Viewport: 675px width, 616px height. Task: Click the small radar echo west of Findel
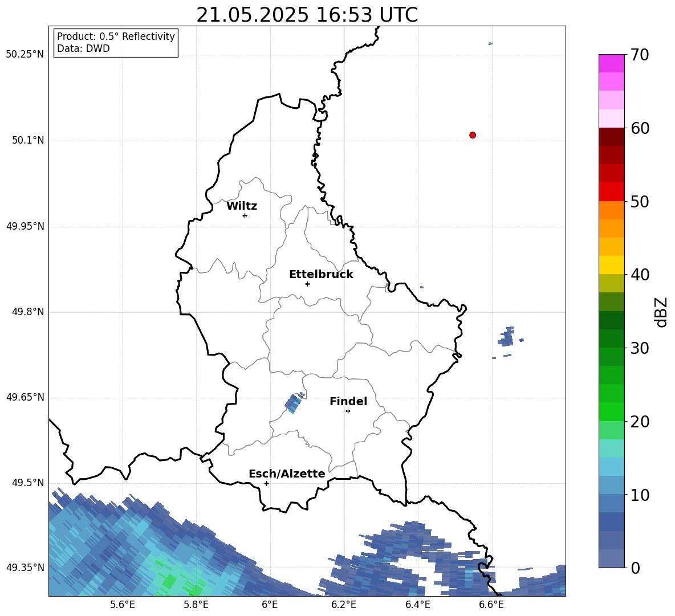tap(294, 403)
